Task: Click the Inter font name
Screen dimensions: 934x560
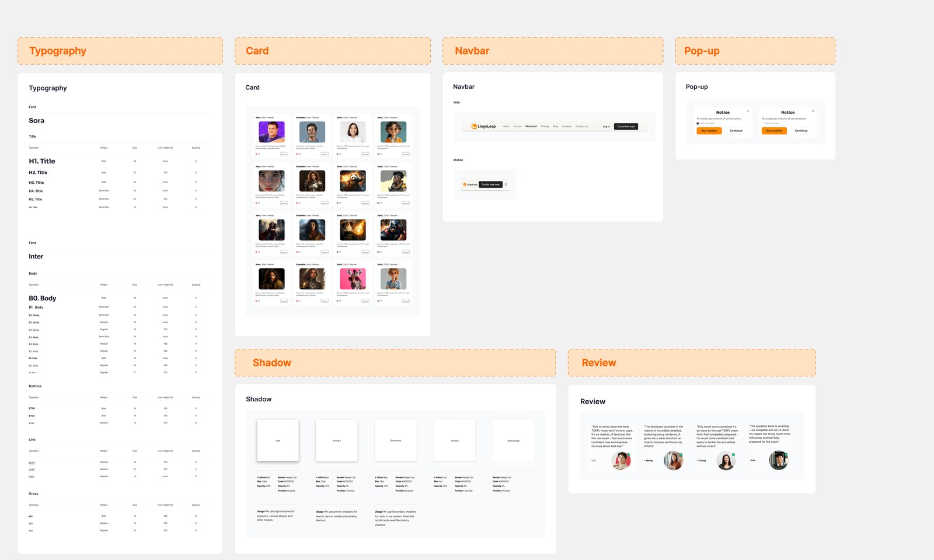Action: click(x=36, y=257)
